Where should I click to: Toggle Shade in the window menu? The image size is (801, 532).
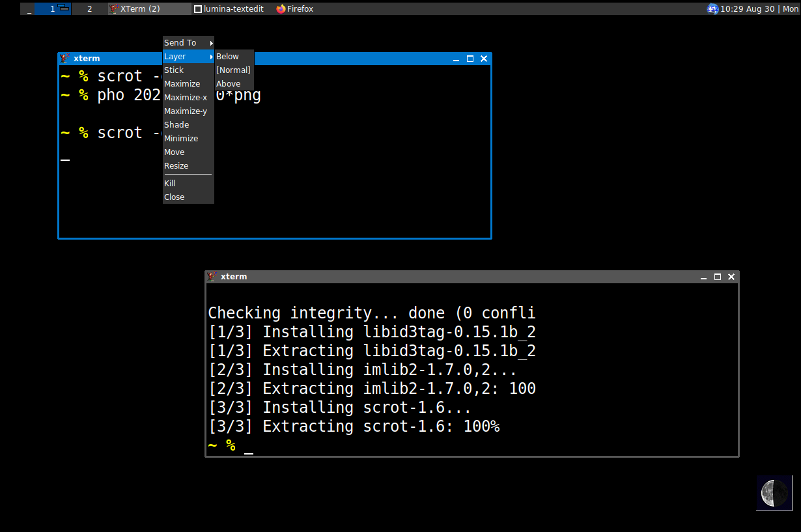coord(176,125)
